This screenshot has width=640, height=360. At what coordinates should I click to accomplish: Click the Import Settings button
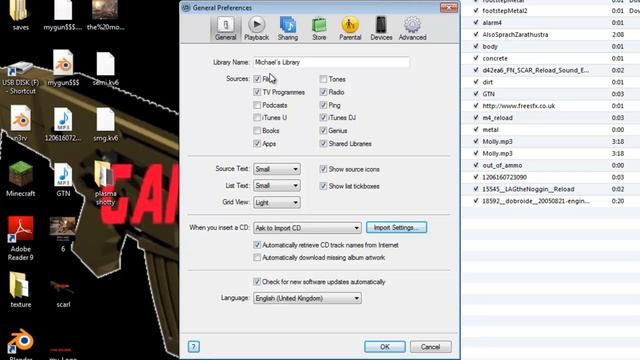[396, 227]
